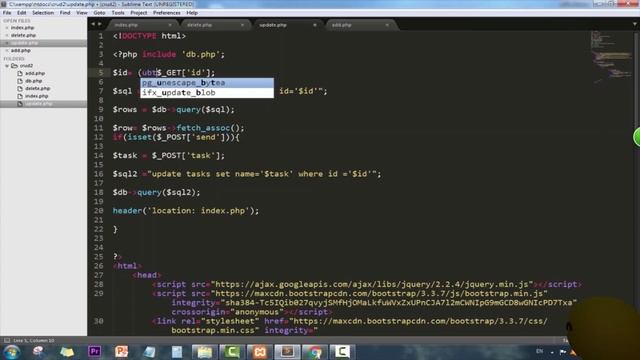The height and width of the screenshot is (360, 640).
Task: Choose pg_unescape_bytea autocomplete suggestion
Action: coord(207,83)
